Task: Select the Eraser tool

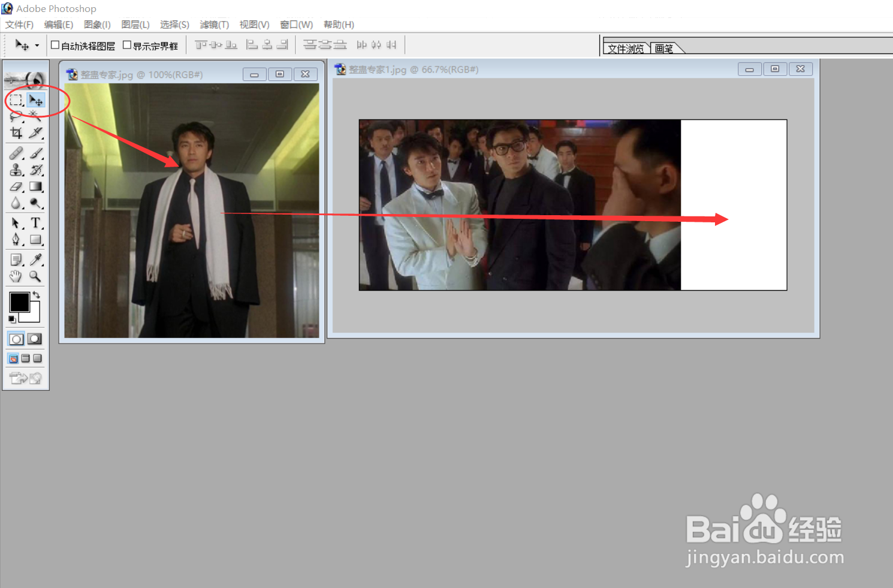Action: click(x=16, y=187)
